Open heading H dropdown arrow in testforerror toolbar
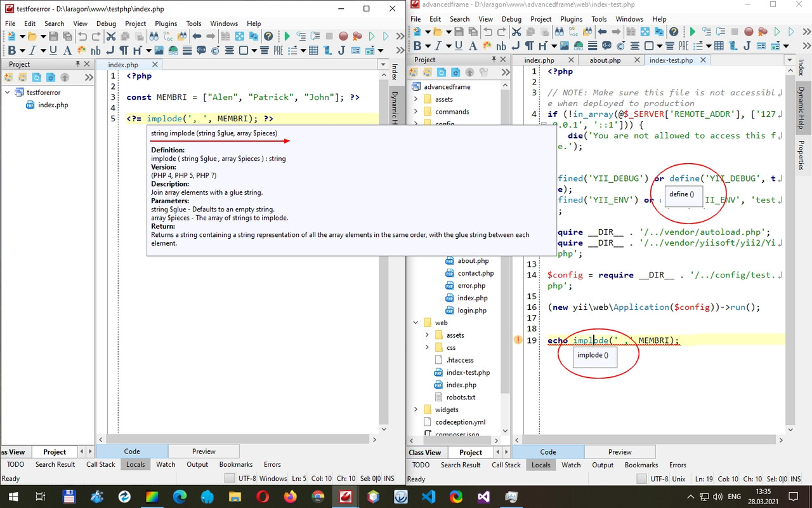Viewport: 812px width, 508px height. (148, 50)
